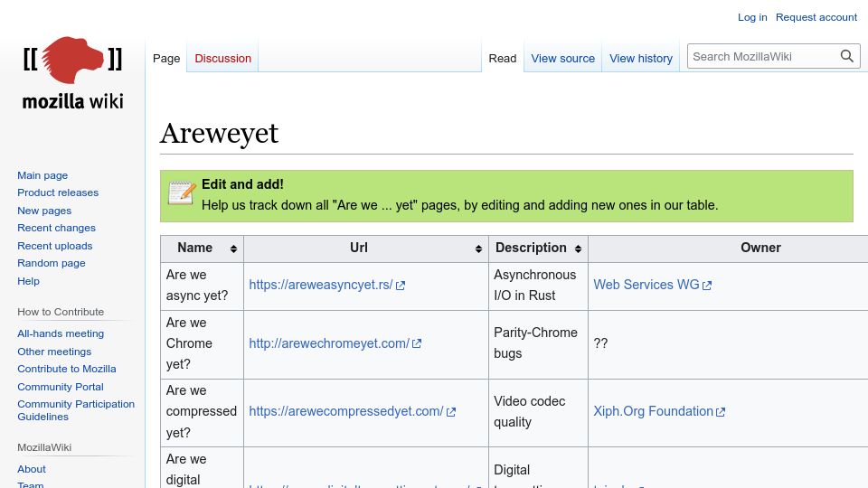
Task: Click external link icon after Xiph.Org Foundation
Action: [x=721, y=412]
